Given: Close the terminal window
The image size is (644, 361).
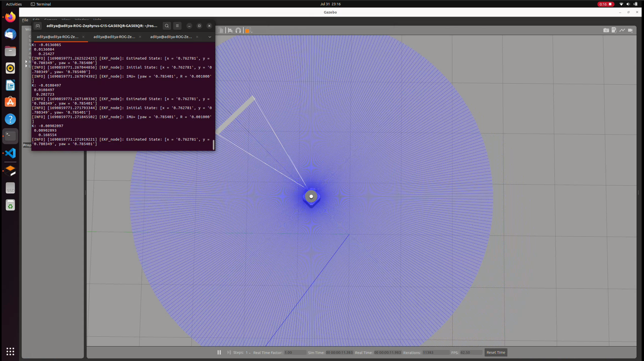Looking at the screenshot, I should point(209,26).
